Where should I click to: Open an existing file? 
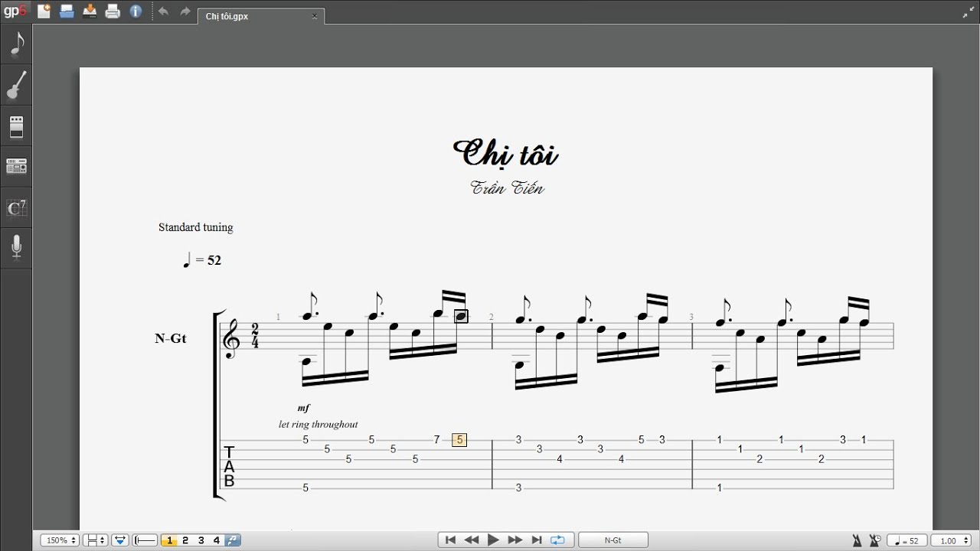tap(67, 11)
